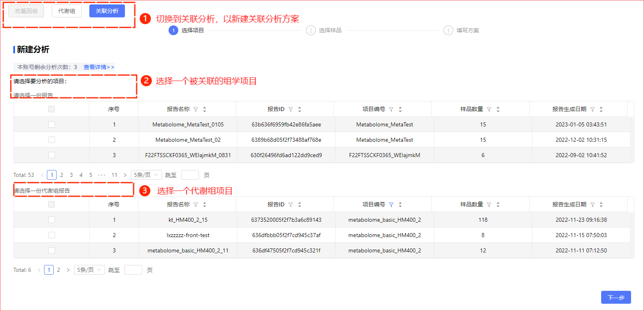Screen dimensions: 644x311
Task: Check the lxzzzzz-front-test row
Action: [x=52, y=235]
